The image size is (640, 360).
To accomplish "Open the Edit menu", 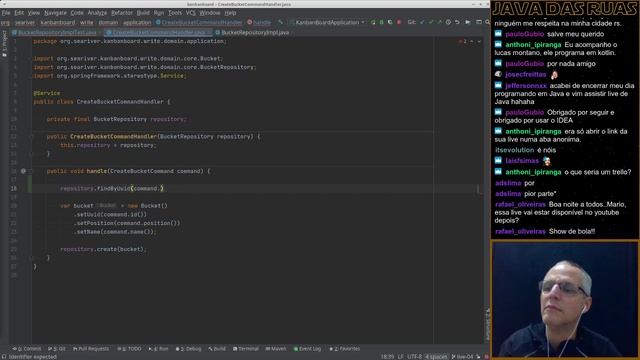I will [x=19, y=13].
